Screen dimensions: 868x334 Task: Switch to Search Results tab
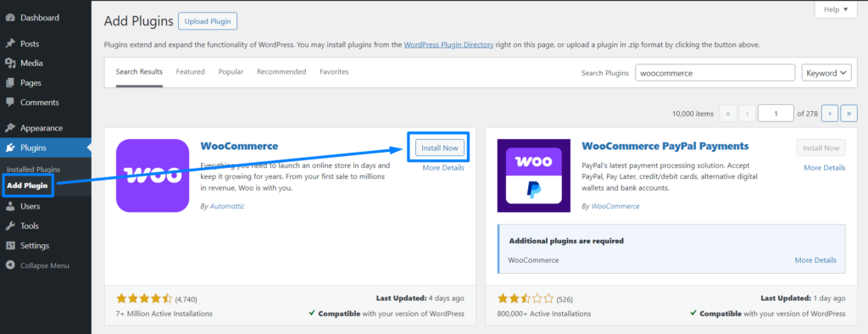click(x=139, y=72)
